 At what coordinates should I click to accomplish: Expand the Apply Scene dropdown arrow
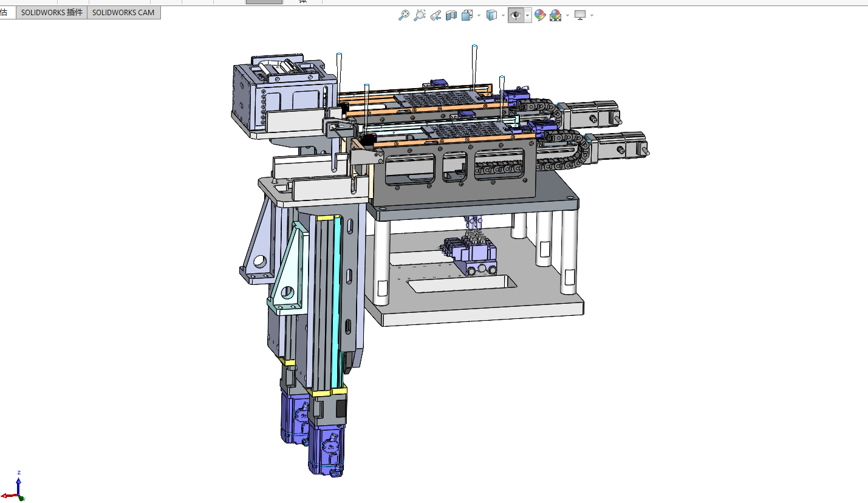[x=567, y=16]
